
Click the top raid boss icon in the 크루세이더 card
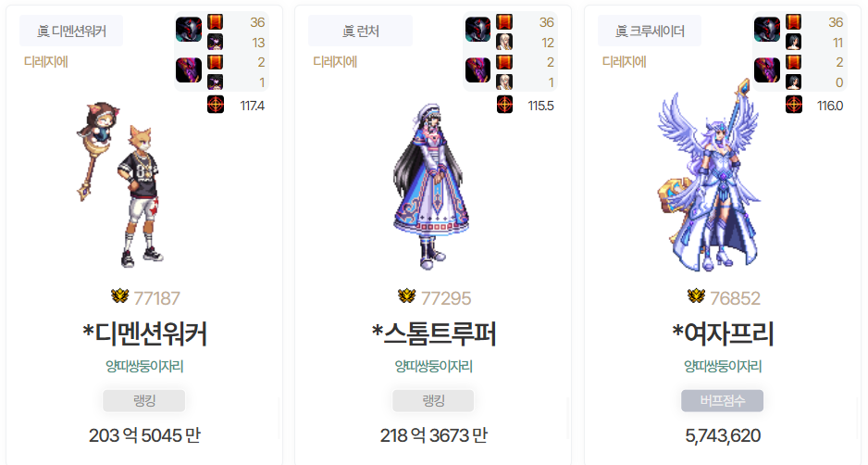tap(767, 30)
